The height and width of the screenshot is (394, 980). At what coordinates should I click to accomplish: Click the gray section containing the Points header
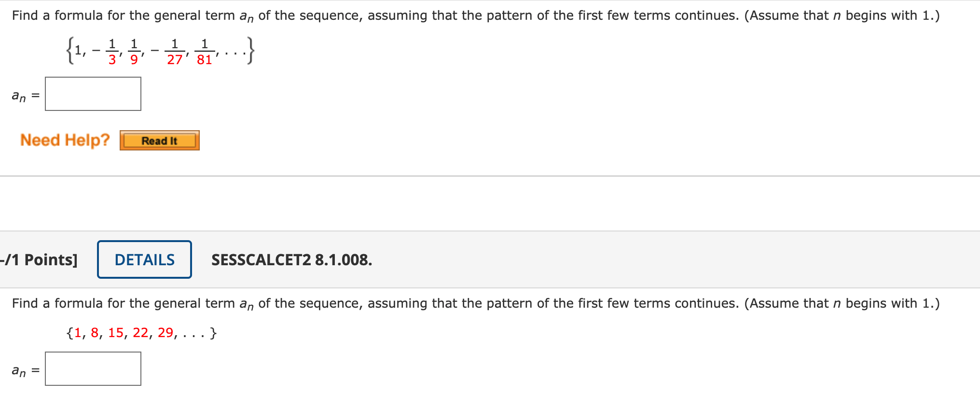(x=579, y=259)
